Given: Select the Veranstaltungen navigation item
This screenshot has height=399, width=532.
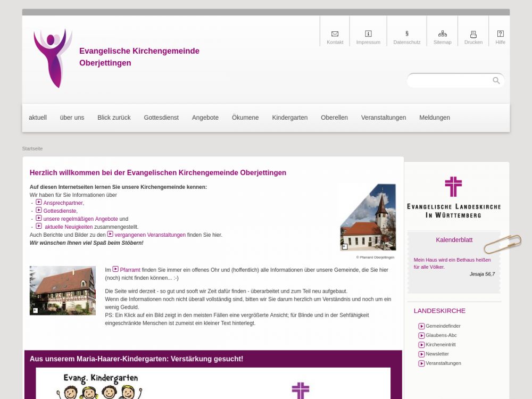Looking at the screenshot, I should click(x=383, y=118).
